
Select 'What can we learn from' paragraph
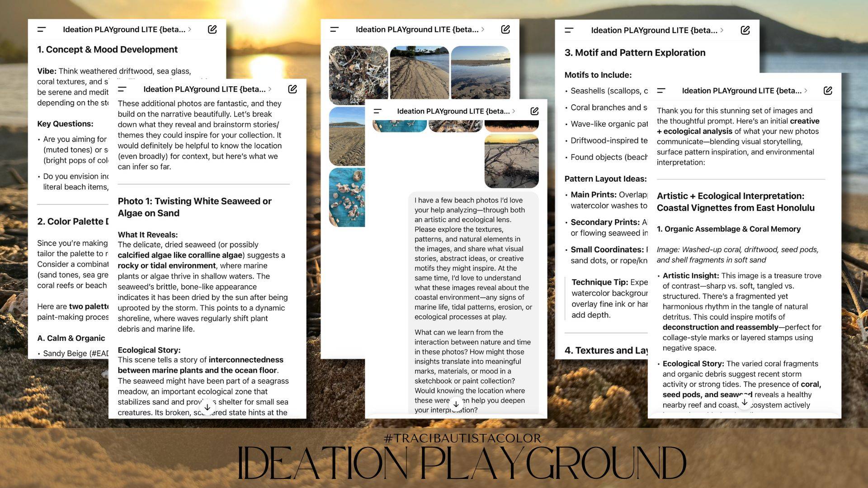coord(473,371)
